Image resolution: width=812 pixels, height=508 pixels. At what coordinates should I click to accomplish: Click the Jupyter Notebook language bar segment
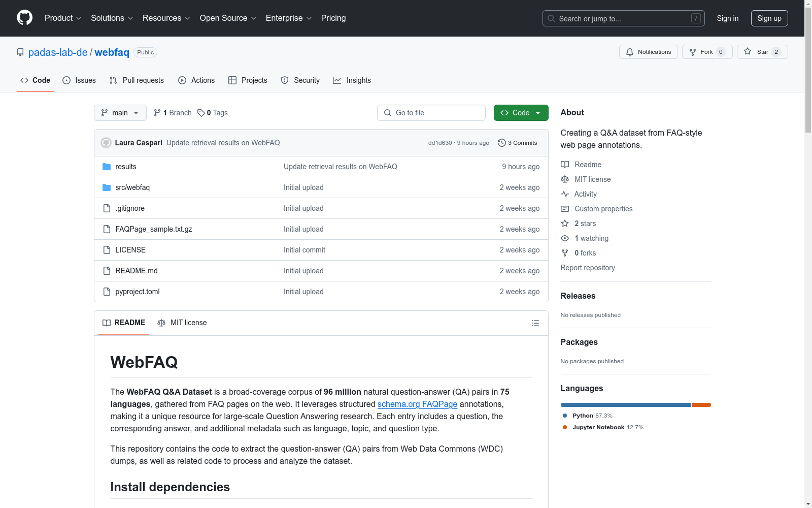701,405
